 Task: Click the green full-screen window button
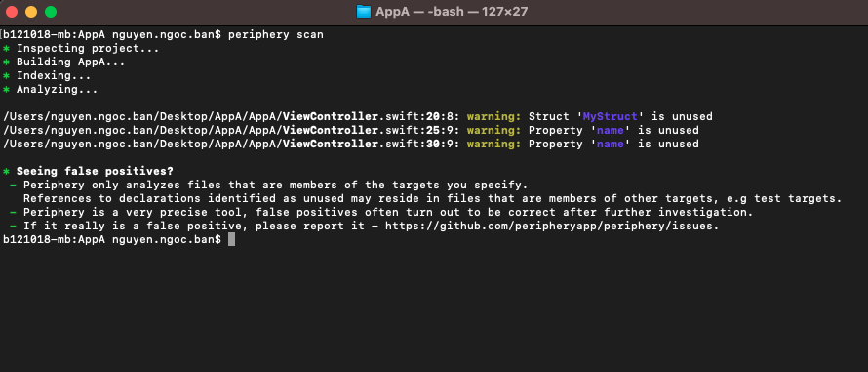pos(51,11)
